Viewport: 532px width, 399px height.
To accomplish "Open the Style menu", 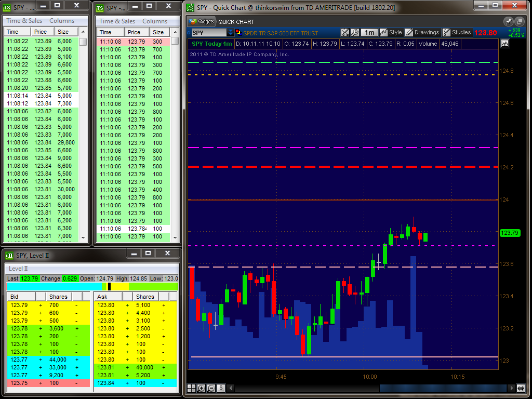I will tap(391, 33).
